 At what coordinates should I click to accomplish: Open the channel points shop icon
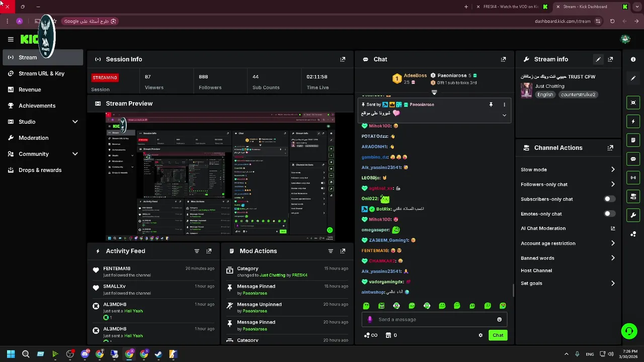pyautogui.click(x=388, y=335)
